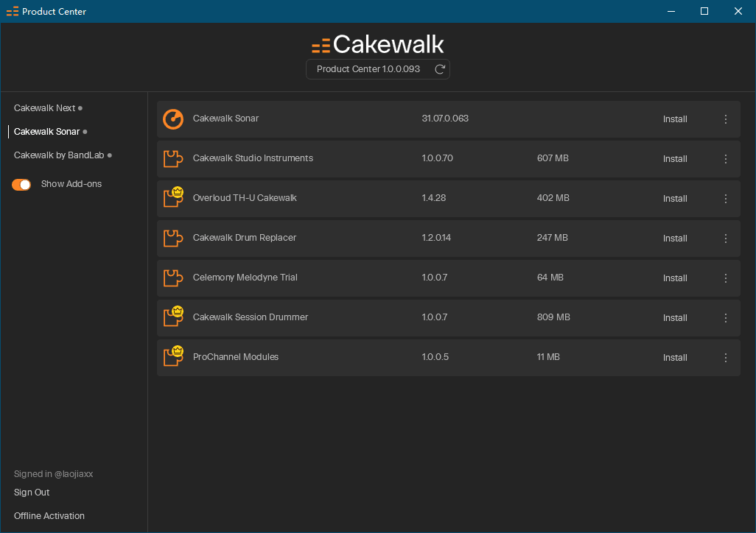
Task: Click the refresh icon beside Product Center version
Action: click(439, 69)
